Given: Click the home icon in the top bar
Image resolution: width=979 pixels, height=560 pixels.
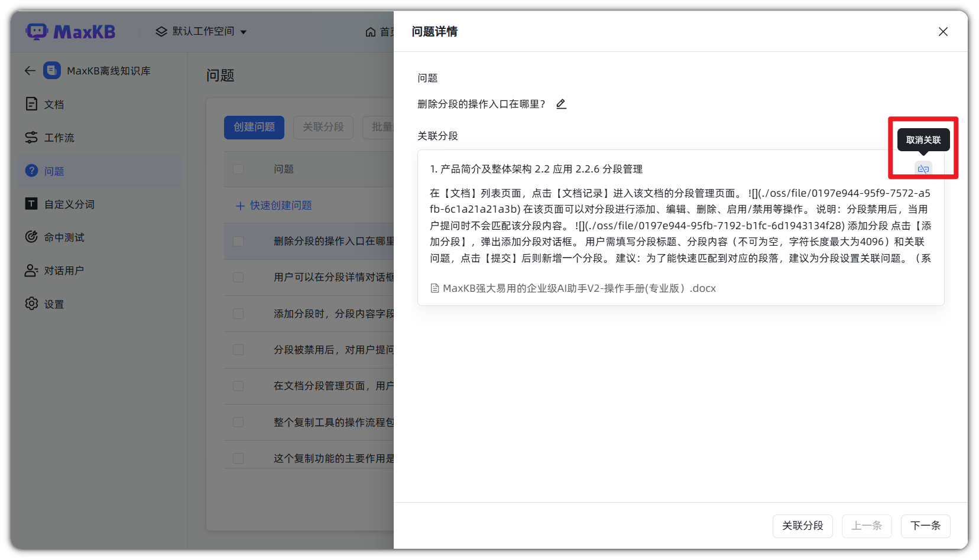Looking at the screenshot, I should (x=371, y=32).
